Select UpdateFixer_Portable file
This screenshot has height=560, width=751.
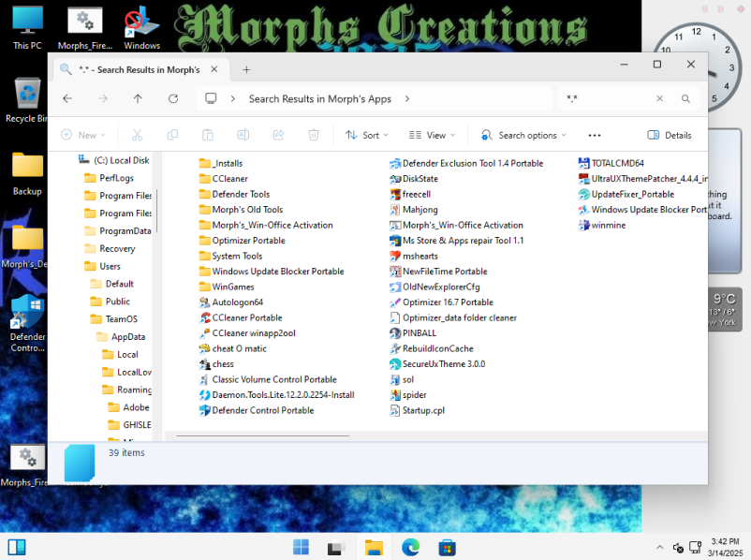[x=626, y=194]
